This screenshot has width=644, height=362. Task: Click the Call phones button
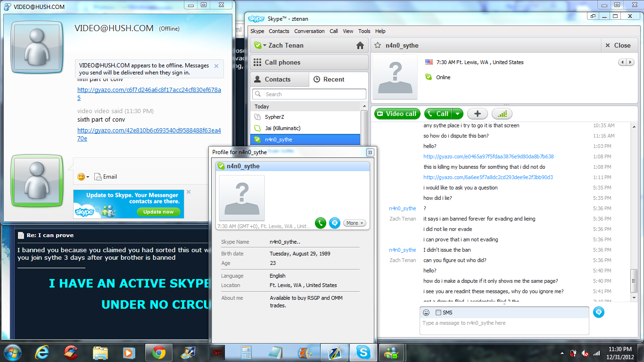point(309,62)
